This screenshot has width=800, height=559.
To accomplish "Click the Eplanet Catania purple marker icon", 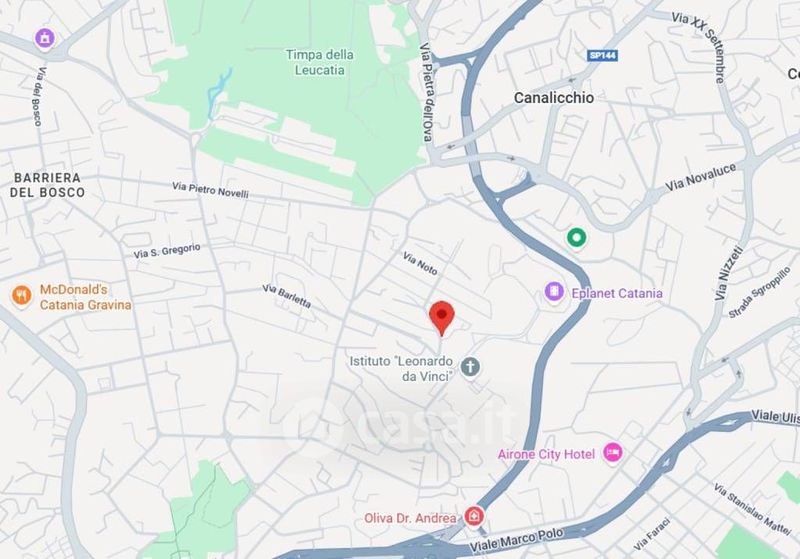I will [x=554, y=292].
